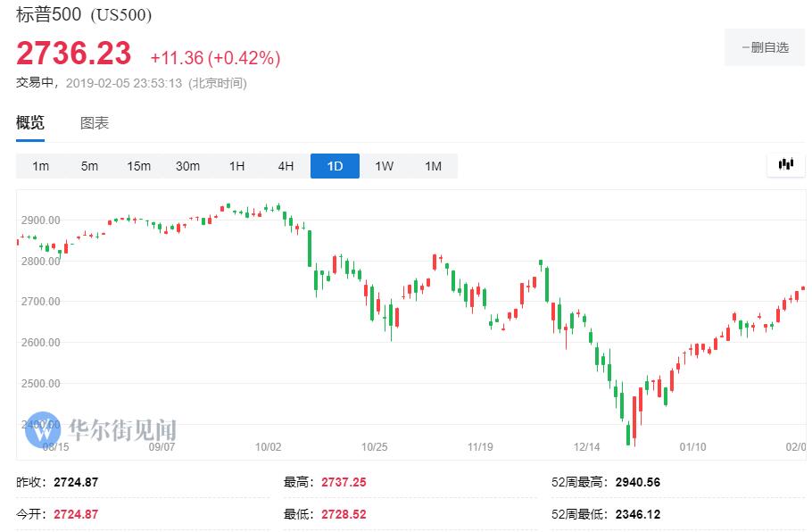Select the 5m interval
This screenshot has height=532, width=812.
pos(89,166)
